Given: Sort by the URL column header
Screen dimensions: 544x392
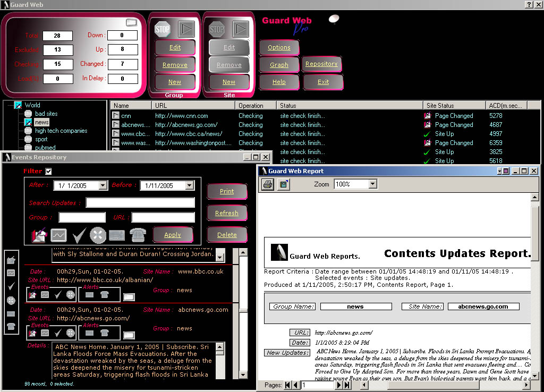Looking at the screenshot, I should coord(193,106).
